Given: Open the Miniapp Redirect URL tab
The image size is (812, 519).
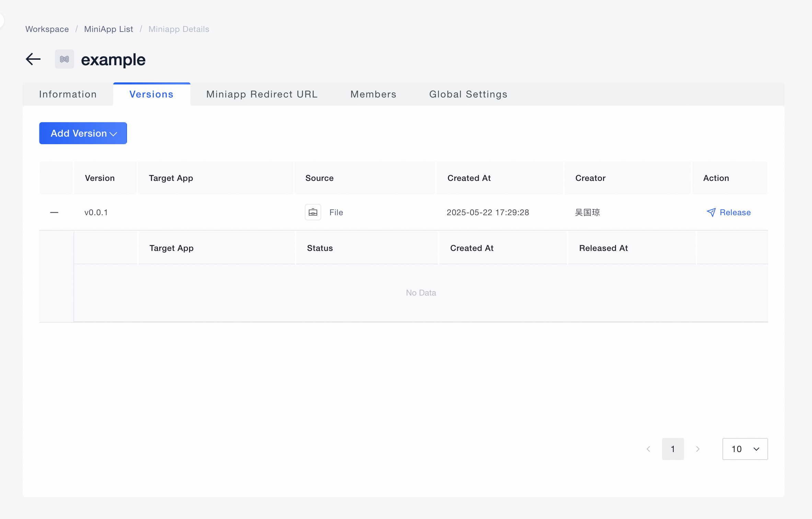Looking at the screenshot, I should (262, 94).
